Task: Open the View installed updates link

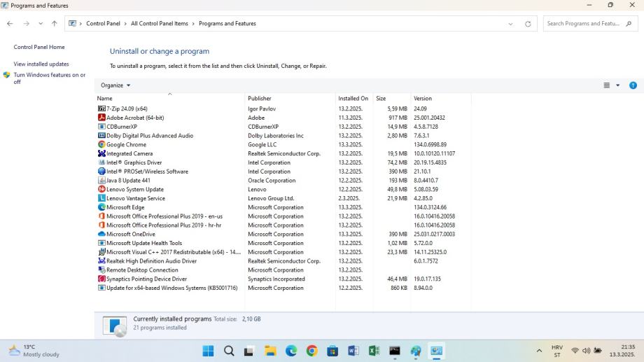Action: (x=41, y=64)
